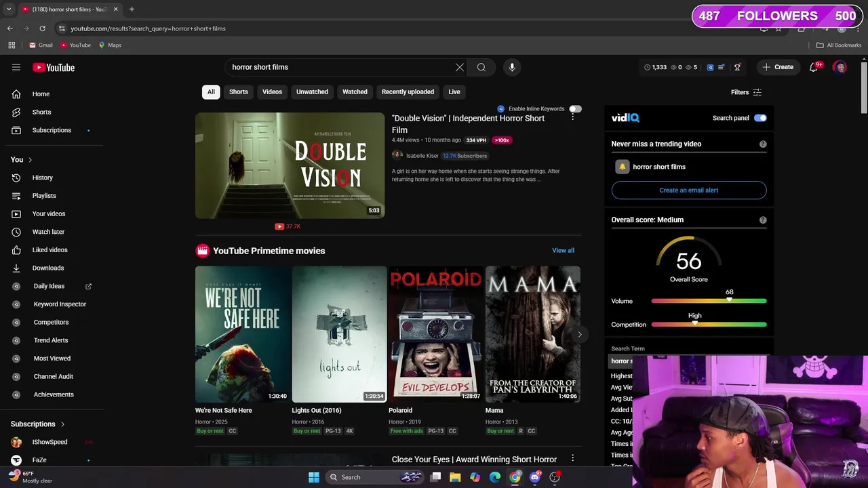The width and height of the screenshot is (868, 488).
Task: Select the Unwatched filter chip
Action: (x=312, y=92)
